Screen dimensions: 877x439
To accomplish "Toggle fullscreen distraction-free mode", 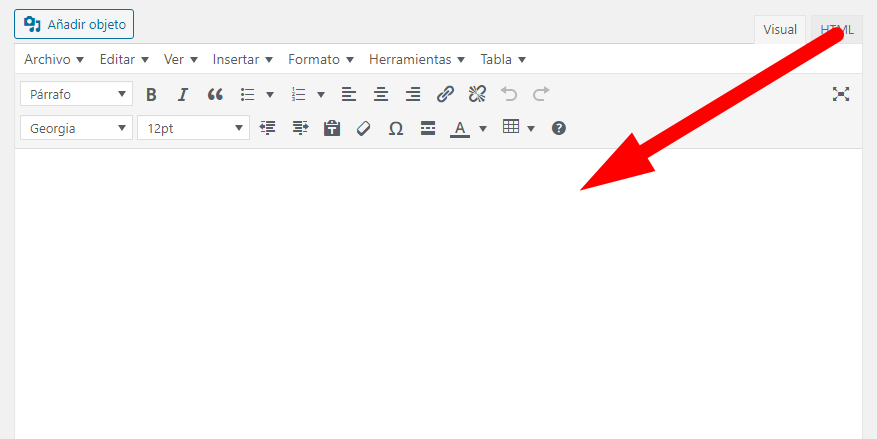I will tap(841, 94).
